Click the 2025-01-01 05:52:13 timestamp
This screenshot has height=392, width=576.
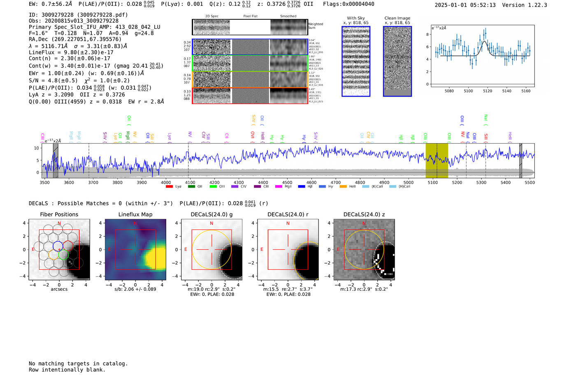[x=465, y=5]
